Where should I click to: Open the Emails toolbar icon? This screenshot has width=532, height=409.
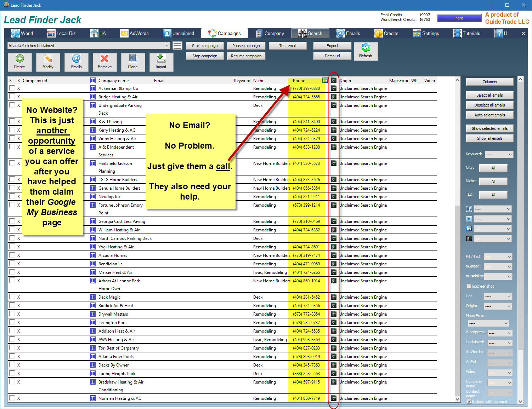tap(76, 62)
